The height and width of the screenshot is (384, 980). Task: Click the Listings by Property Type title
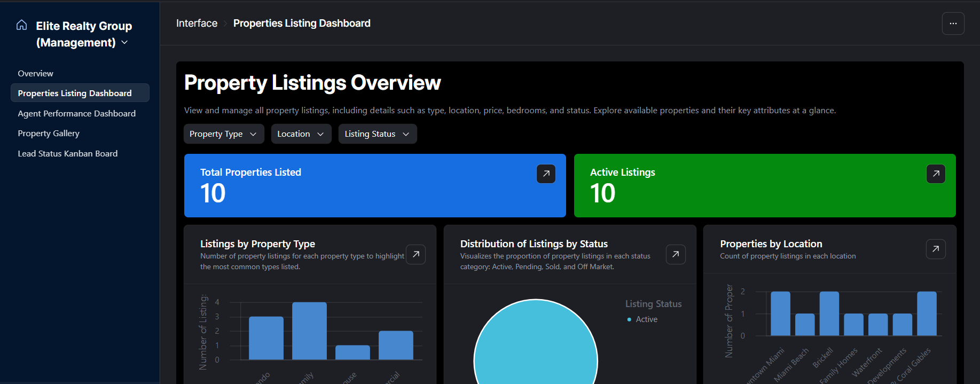(257, 244)
